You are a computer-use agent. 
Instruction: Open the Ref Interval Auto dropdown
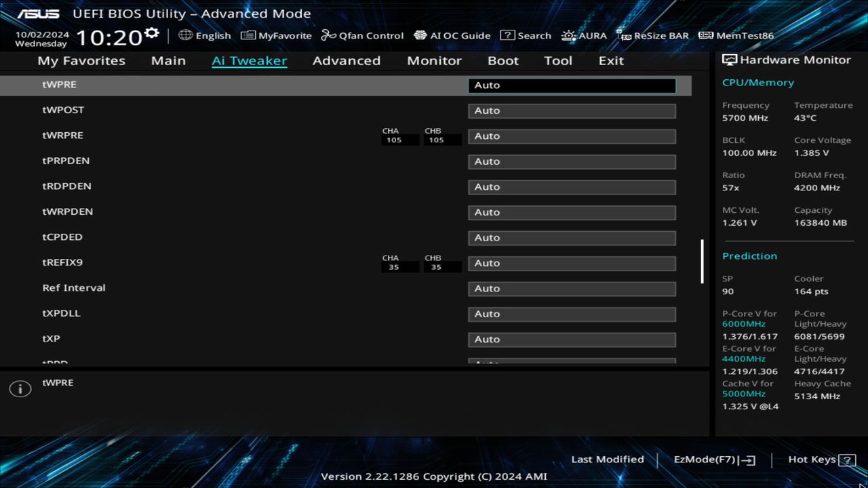tap(571, 288)
